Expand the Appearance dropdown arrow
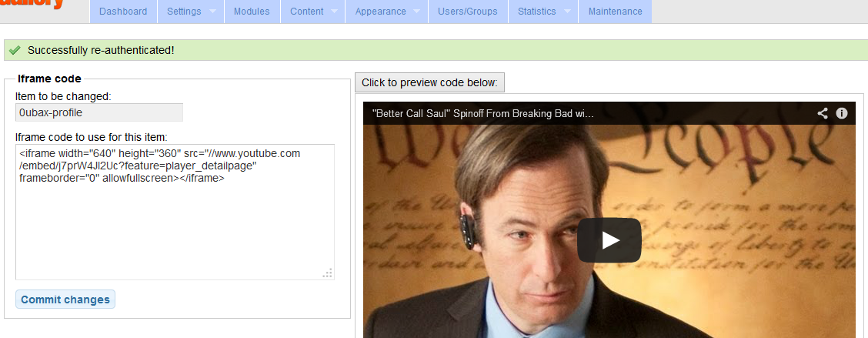 (417, 12)
